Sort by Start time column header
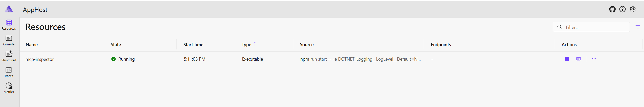The image size is (644, 107). [193, 45]
